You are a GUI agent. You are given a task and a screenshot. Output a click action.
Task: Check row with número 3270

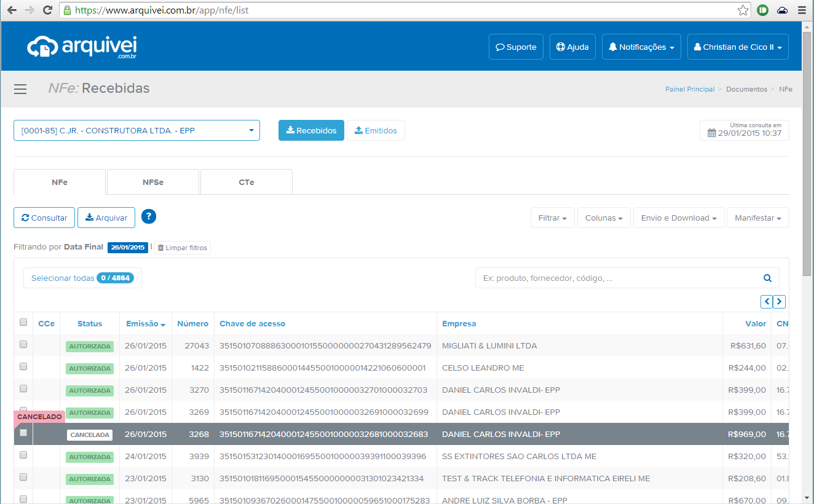tap(23, 388)
